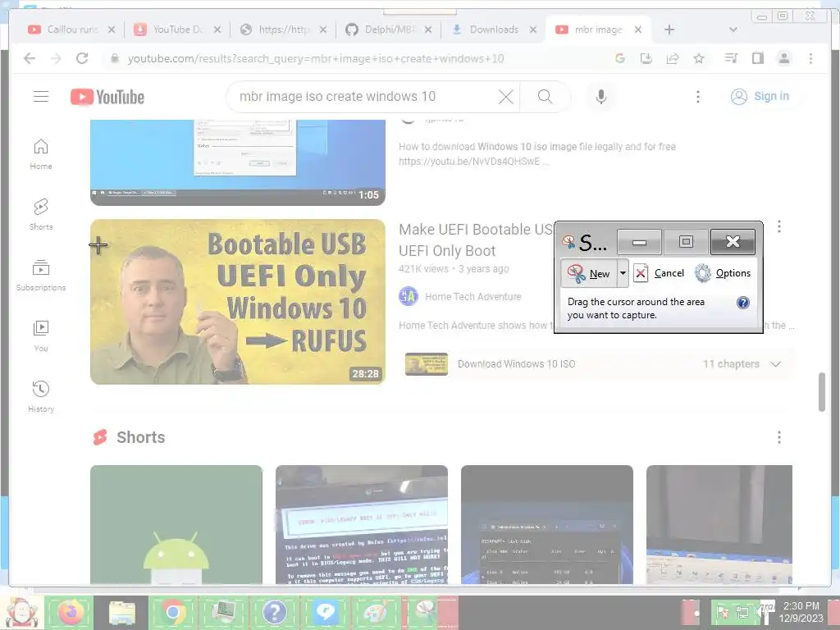This screenshot has height=630, width=840.
Task: Close the mbr image tab
Action: 637,30
